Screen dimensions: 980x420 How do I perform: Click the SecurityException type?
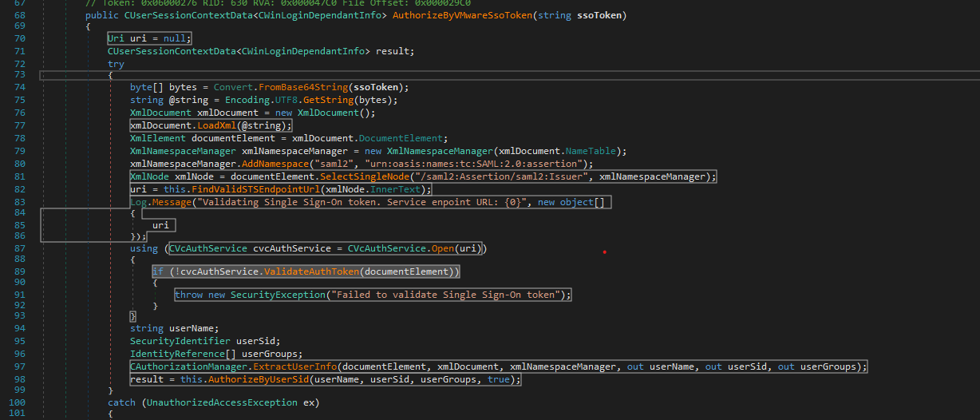tap(276, 295)
